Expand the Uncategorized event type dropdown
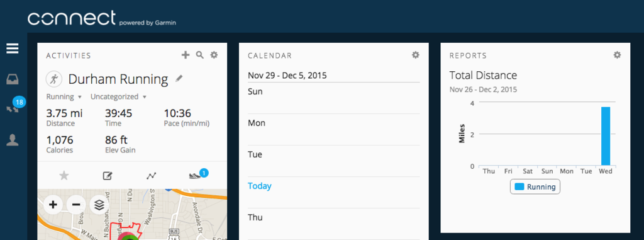 coord(119,97)
